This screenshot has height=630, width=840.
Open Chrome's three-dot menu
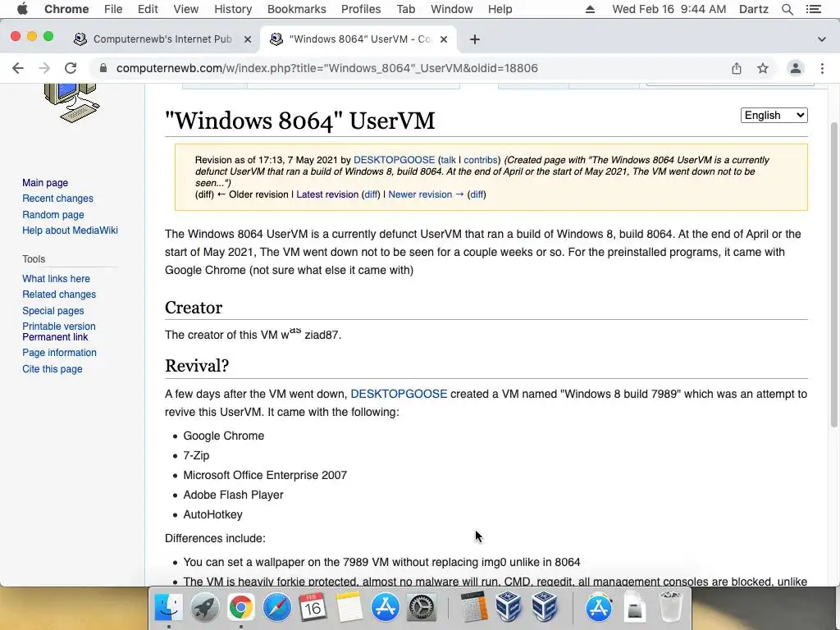tap(822, 68)
